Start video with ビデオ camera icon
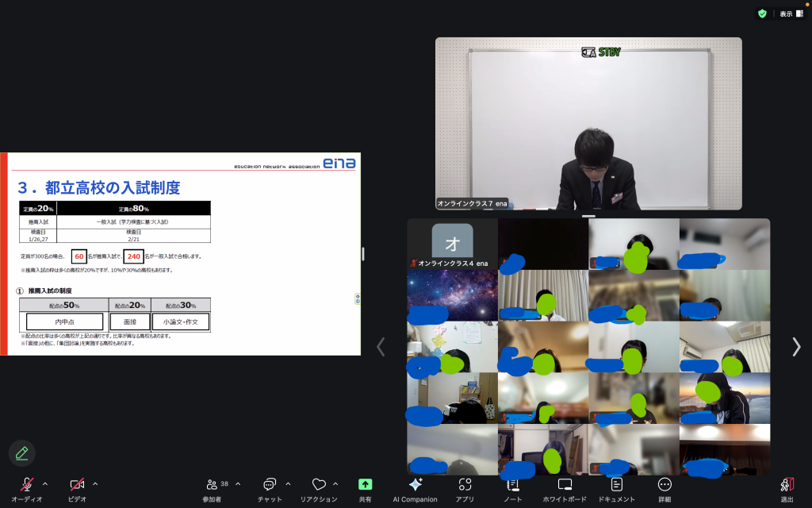This screenshot has width=812, height=508. click(77, 485)
